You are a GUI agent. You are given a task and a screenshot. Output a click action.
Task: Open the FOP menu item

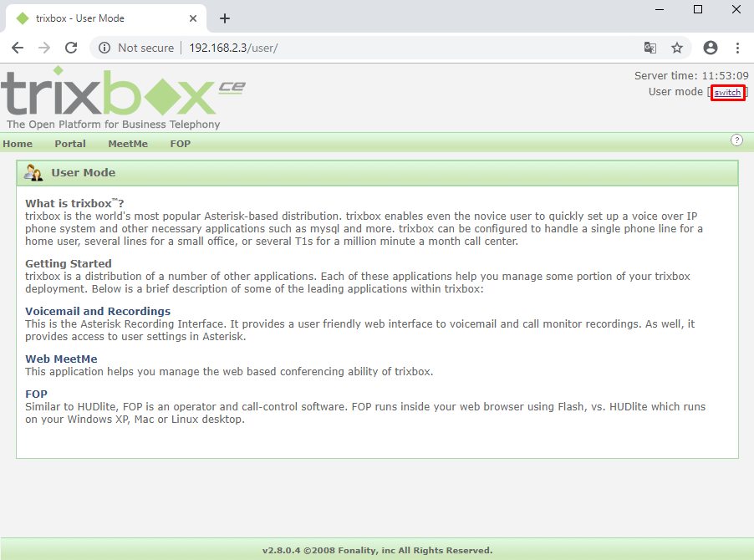click(181, 144)
